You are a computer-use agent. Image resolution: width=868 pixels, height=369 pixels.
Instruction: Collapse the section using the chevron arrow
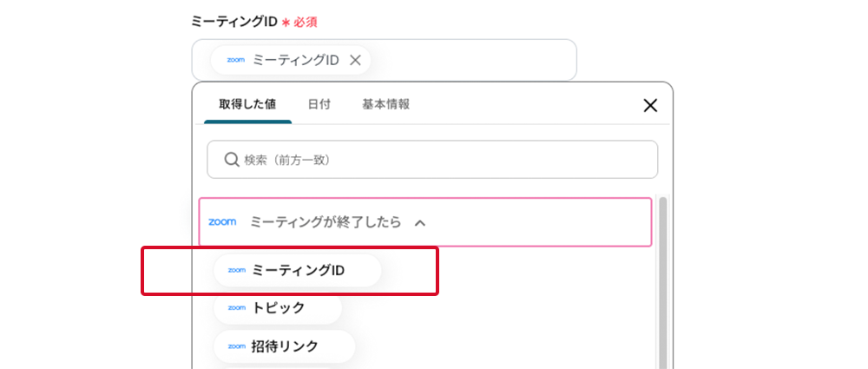(420, 223)
